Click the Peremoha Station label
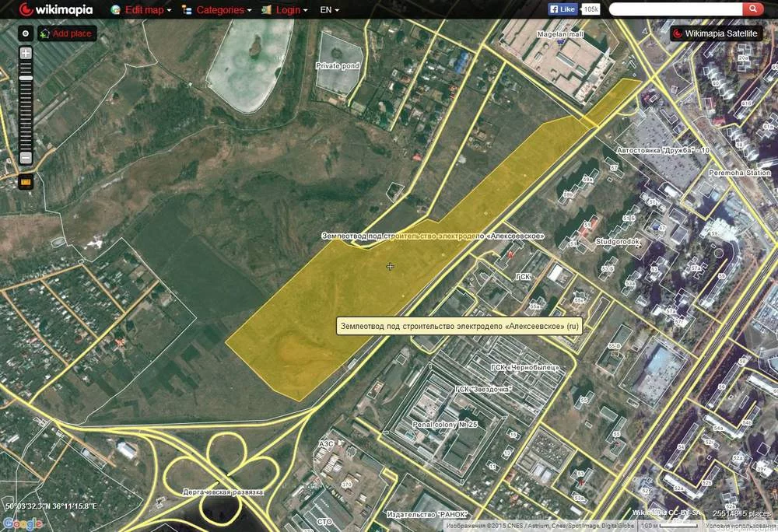778x532 pixels. (739, 173)
